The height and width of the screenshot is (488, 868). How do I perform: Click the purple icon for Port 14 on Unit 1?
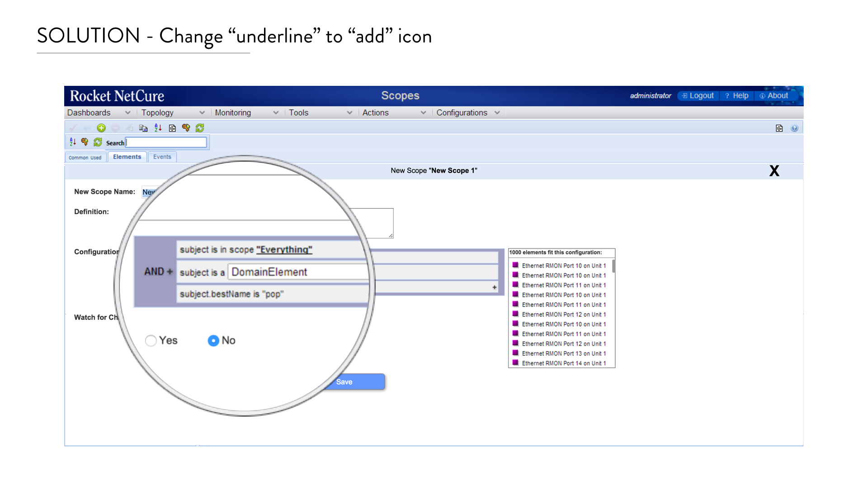pyautogui.click(x=515, y=362)
